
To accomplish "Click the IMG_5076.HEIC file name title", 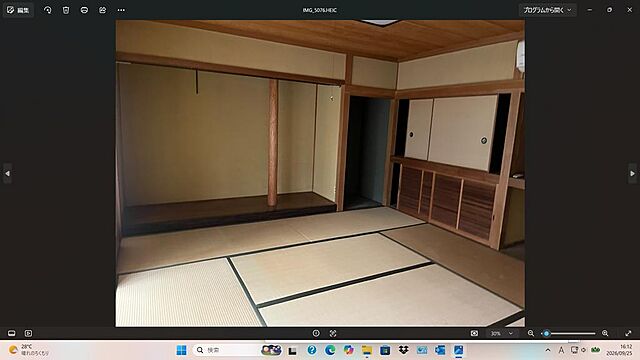I will click(320, 10).
